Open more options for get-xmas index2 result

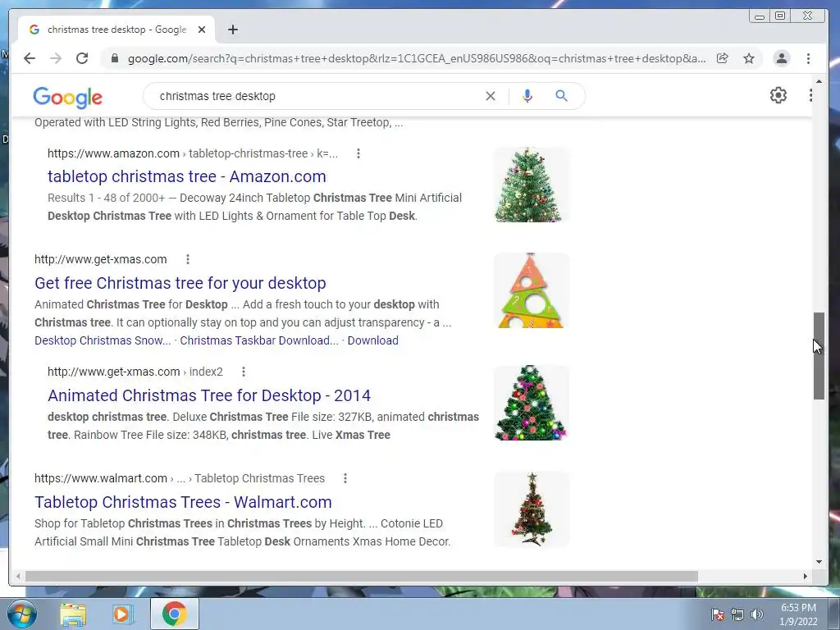point(243,372)
